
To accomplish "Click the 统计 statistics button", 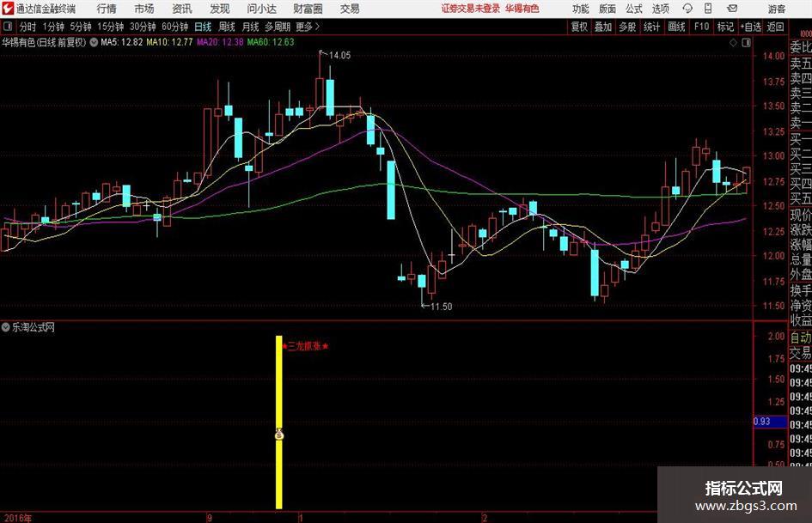I will (x=651, y=27).
